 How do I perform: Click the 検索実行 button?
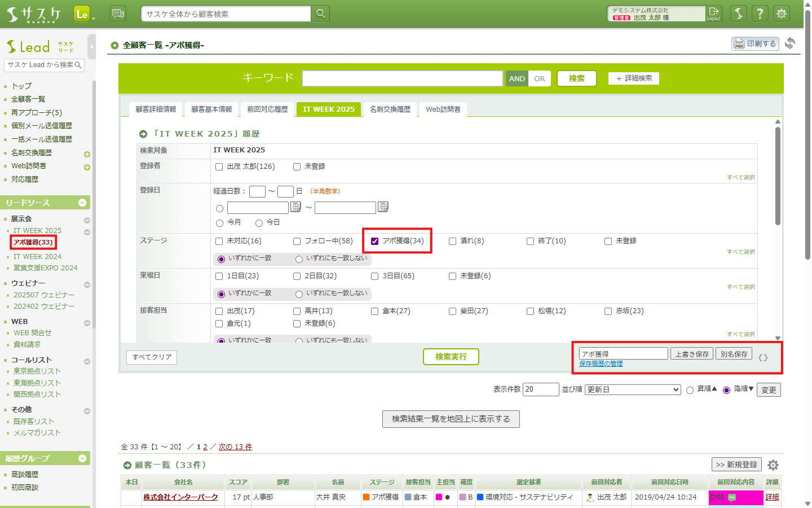(x=451, y=357)
